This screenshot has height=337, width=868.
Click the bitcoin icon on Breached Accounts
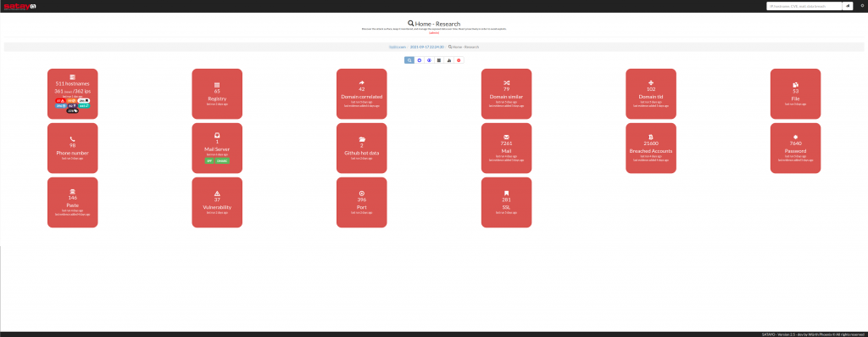(651, 137)
